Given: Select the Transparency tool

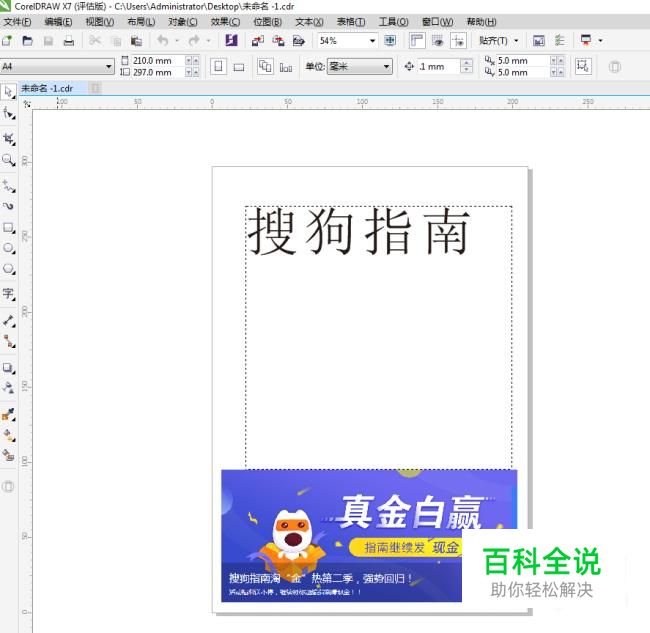Looking at the screenshot, I should tap(8, 388).
